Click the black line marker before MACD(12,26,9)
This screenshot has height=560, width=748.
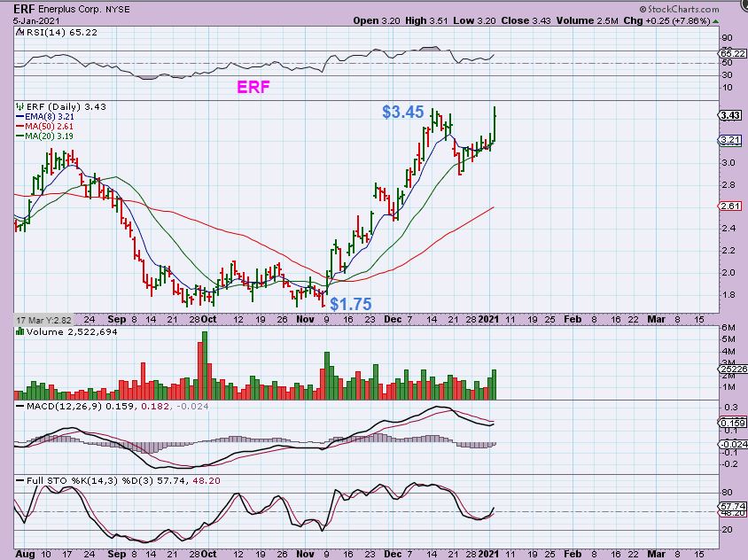20,407
